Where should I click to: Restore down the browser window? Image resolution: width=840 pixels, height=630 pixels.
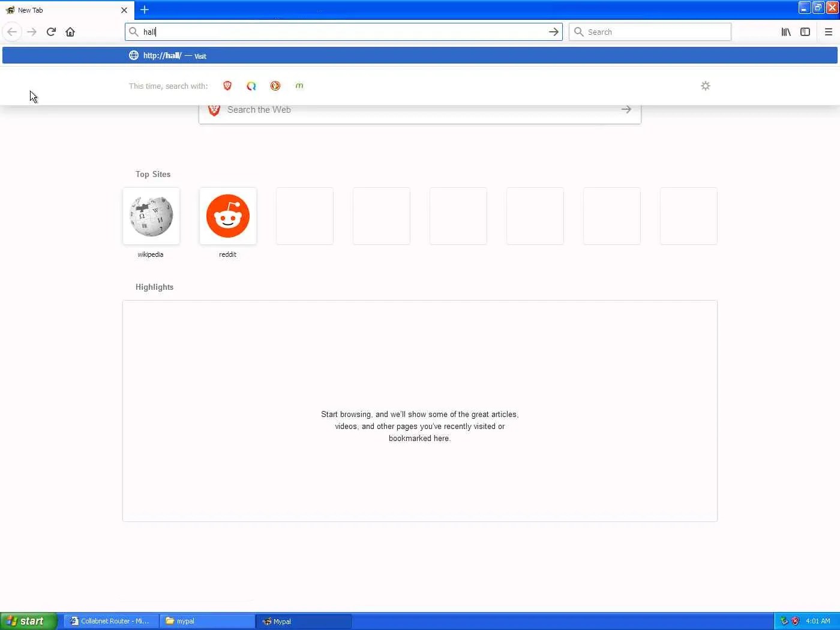(x=818, y=8)
